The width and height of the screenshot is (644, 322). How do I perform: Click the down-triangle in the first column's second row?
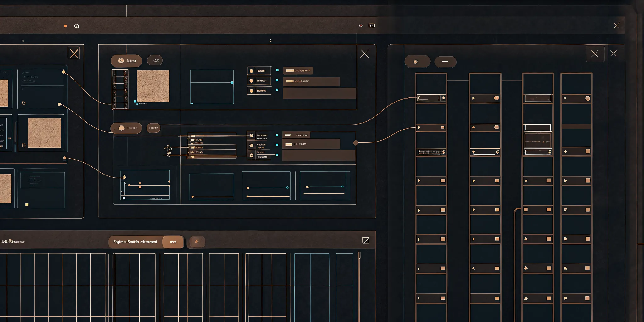coord(419,128)
